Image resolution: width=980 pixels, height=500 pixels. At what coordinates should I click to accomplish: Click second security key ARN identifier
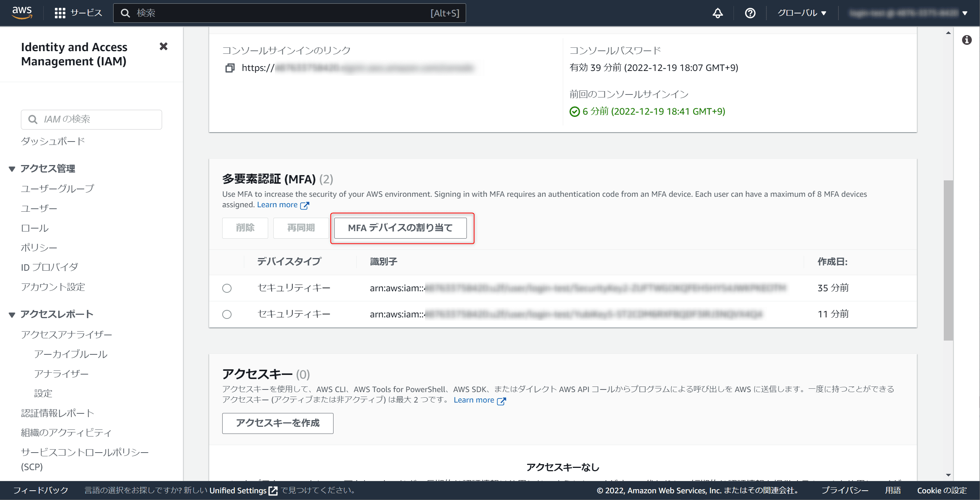[x=566, y=314]
